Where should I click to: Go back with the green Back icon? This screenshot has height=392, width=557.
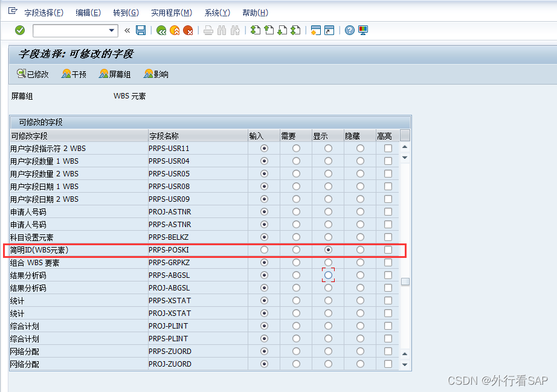point(161,31)
